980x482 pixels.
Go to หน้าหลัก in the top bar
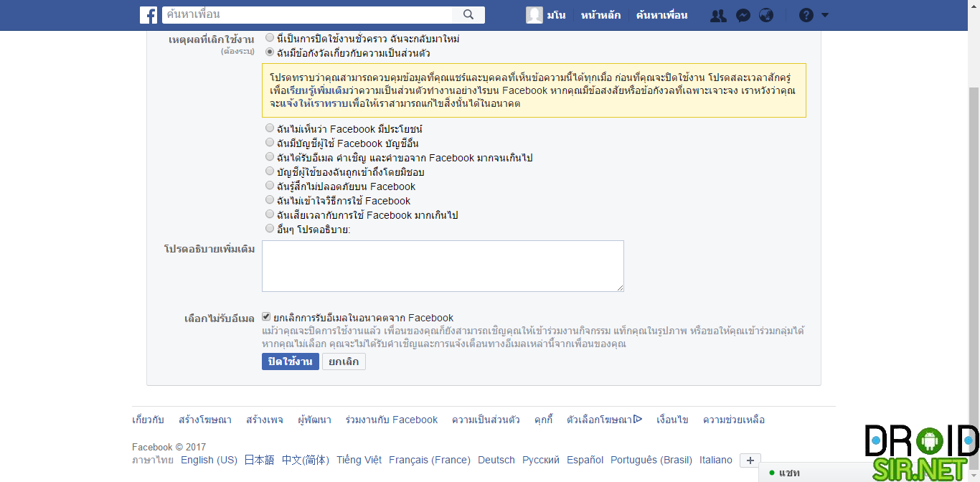point(600,15)
